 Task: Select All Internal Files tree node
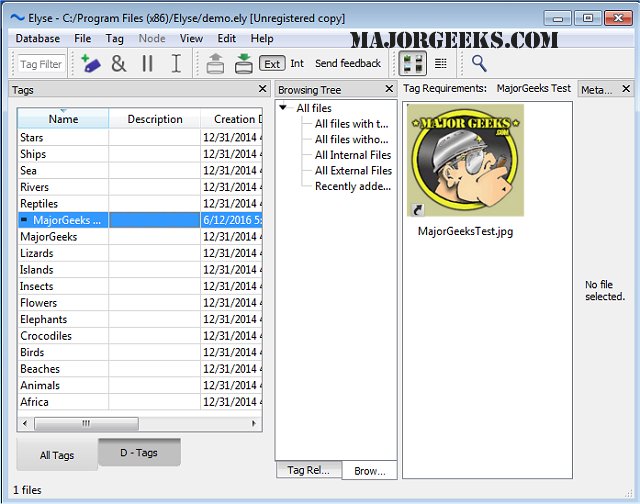pyautogui.click(x=353, y=155)
